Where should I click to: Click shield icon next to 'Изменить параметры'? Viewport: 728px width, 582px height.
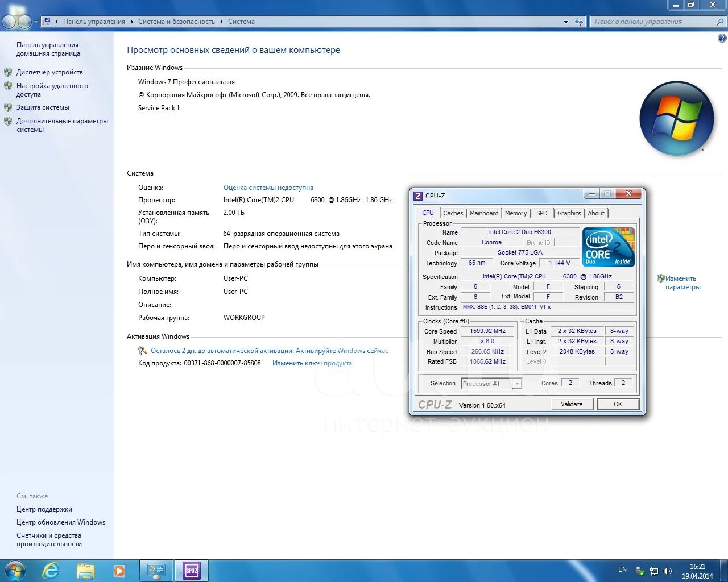pos(660,278)
